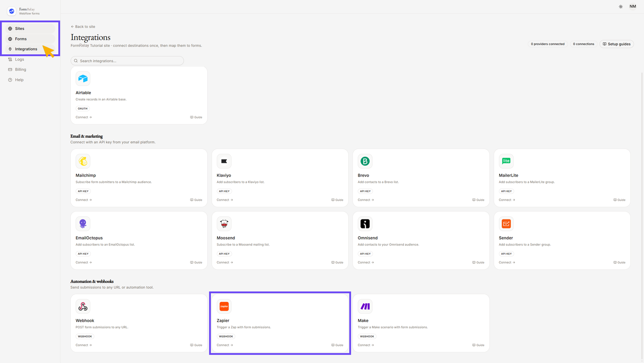
Task: Open the Make Guide link
Action: (x=478, y=345)
